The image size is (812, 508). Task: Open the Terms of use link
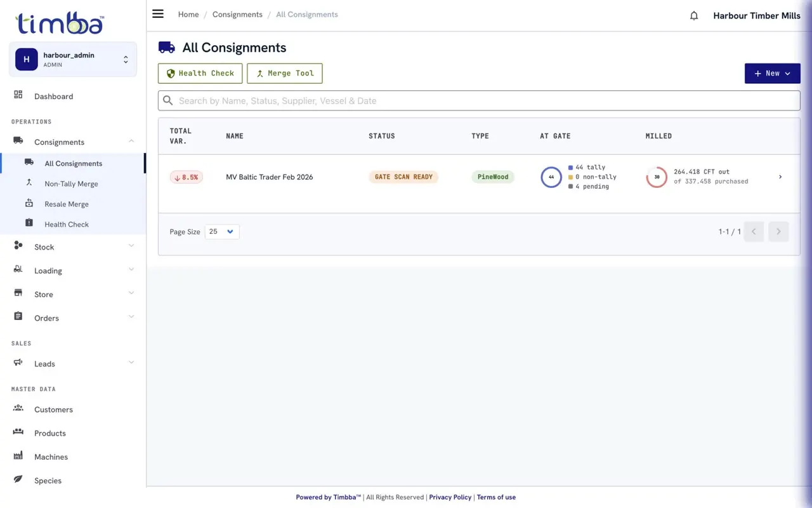(496, 497)
